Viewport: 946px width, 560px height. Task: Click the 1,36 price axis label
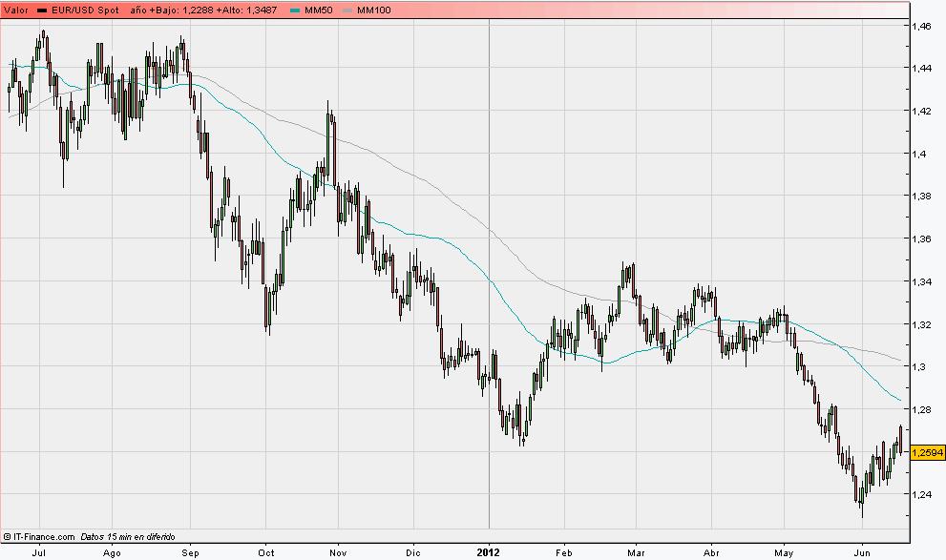(922, 239)
